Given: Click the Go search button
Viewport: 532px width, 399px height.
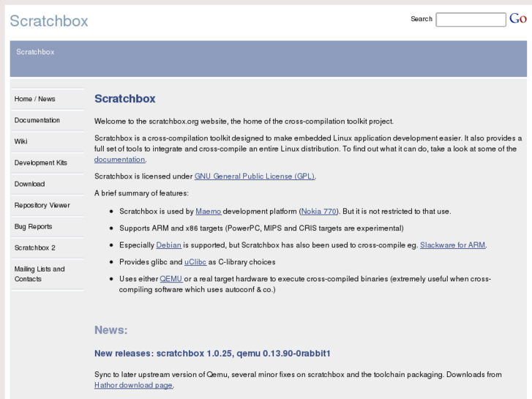Looking at the screenshot, I should tap(518, 19).
